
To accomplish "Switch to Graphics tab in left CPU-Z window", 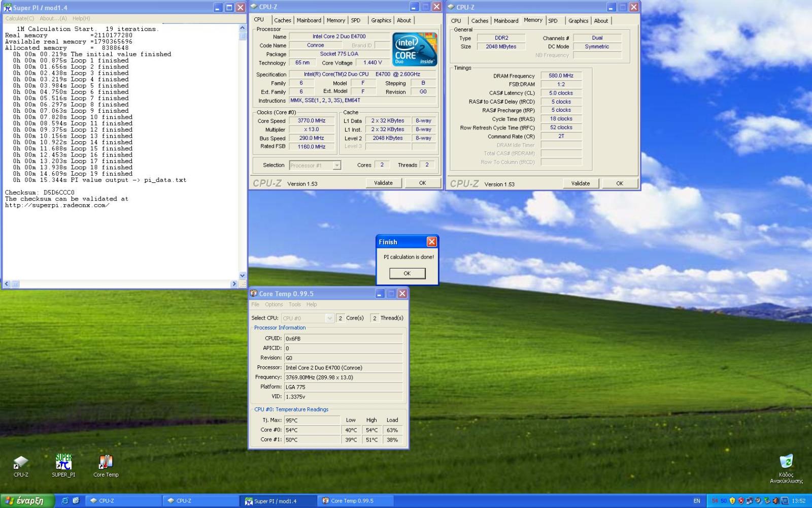I will pyautogui.click(x=381, y=20).
